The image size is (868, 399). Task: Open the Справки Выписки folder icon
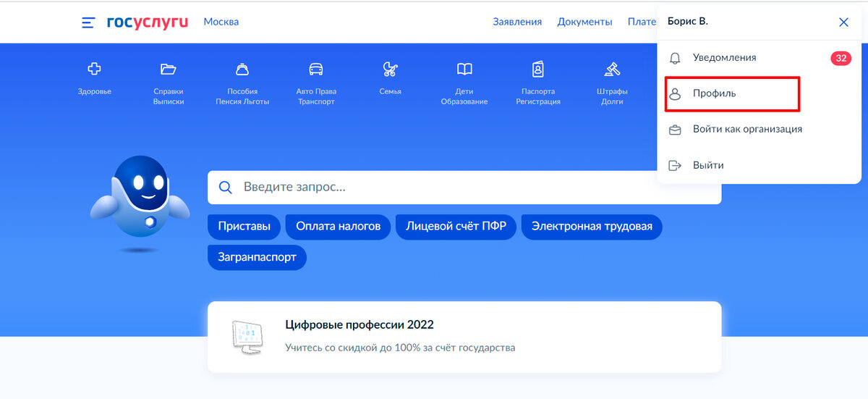click(x=169, y=70)
